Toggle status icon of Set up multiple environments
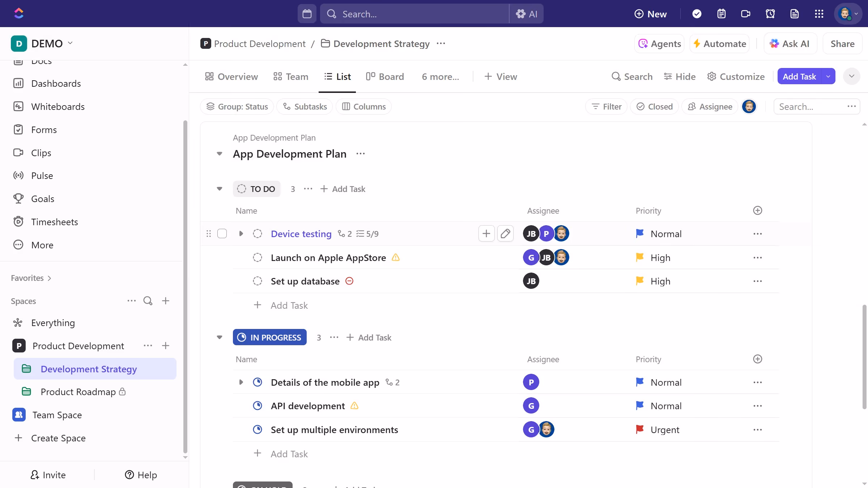 [x=258, y=429]
